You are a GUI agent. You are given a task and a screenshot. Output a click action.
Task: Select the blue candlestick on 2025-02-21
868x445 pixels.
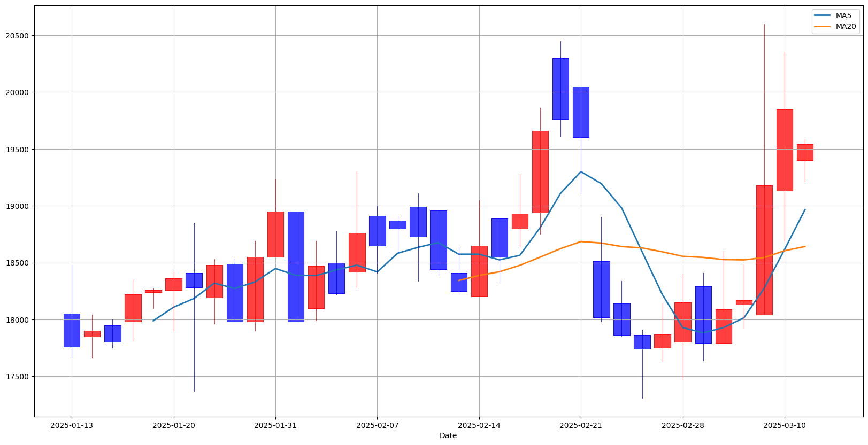click(581, 112)
